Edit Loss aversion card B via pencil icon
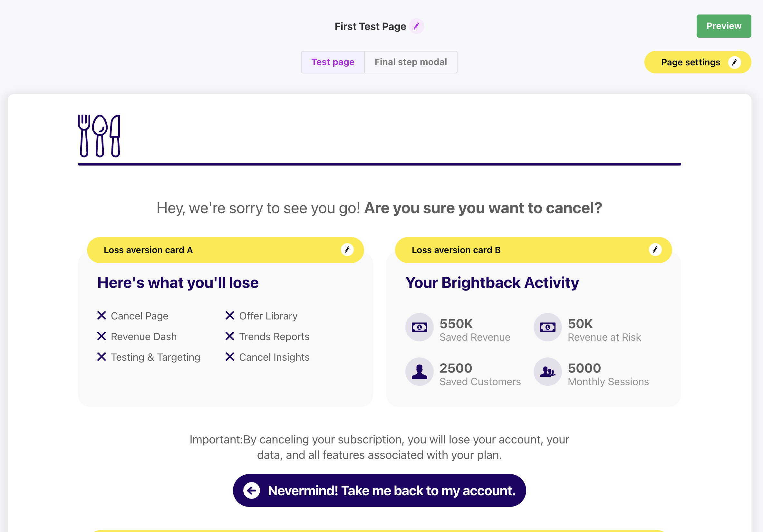The image size is (763, 532). tap(655, 250)
